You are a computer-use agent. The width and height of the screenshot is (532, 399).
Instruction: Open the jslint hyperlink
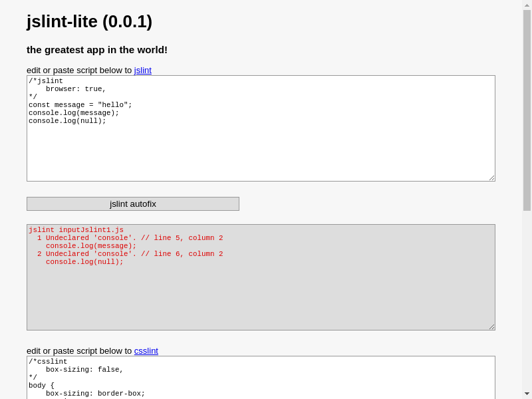[143, 70]
